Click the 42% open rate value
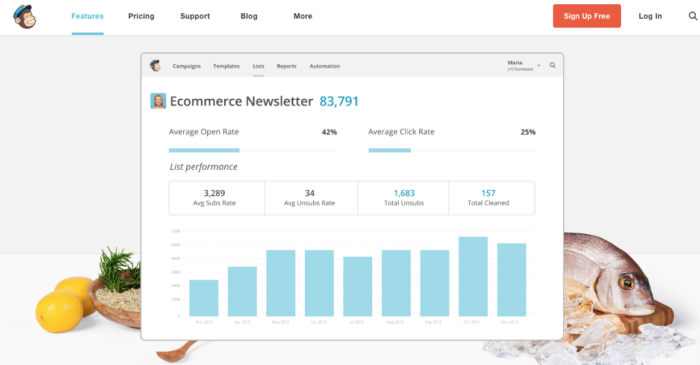This screenshot has width=700, height=365. [x=329, y=132]
